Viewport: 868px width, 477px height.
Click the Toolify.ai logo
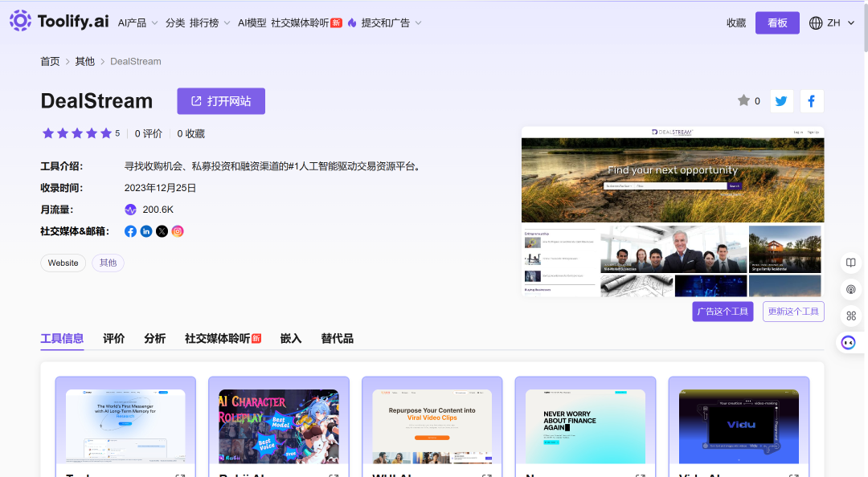coord(59,21)
